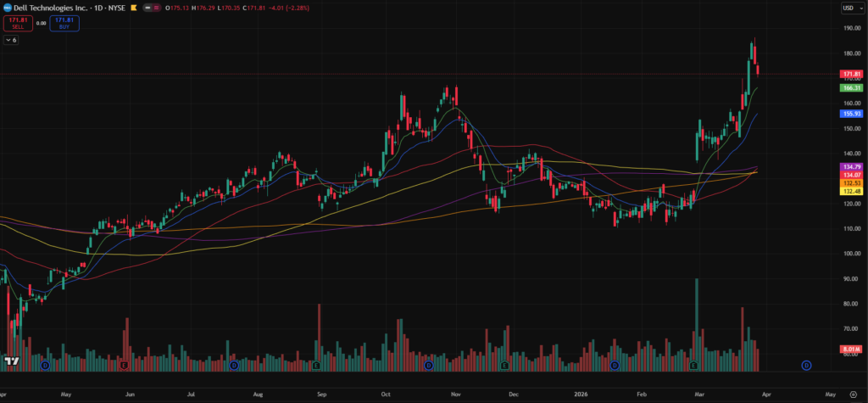Click the dividend marker in late October
Screen dimensions: 868x403
(428, 365)
